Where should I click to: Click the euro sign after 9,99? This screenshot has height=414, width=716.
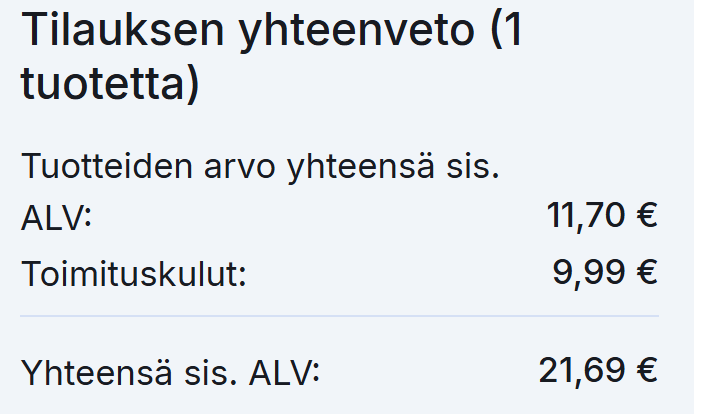(x=647, y=272)
